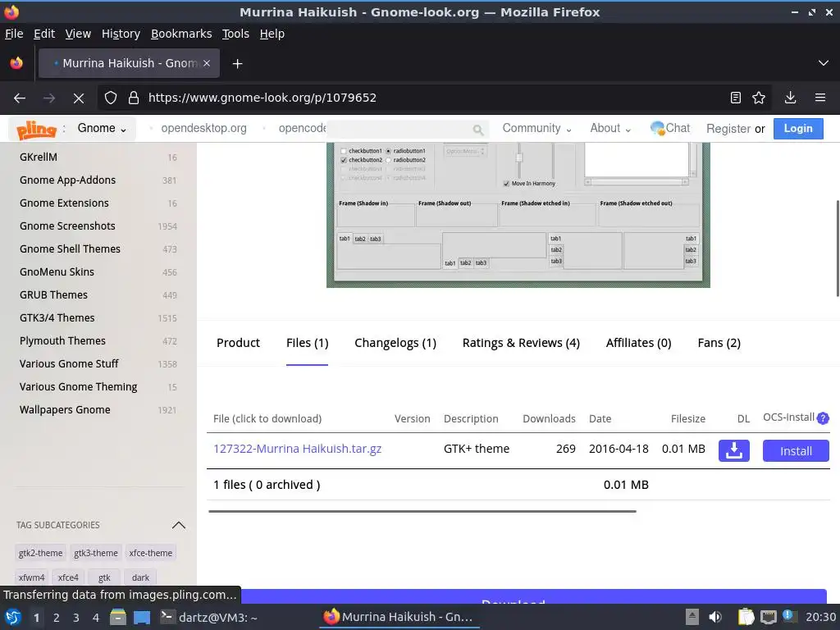Image resolution: width=840 pixels, height=630 pixels.
Task: Select the gtk2-theme tag
Action: pyautogui.click(x=40, y=553)
